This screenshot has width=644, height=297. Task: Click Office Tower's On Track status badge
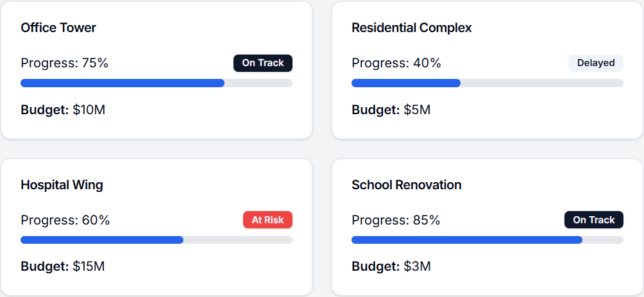pyautogui.click(x=263, y=63)
